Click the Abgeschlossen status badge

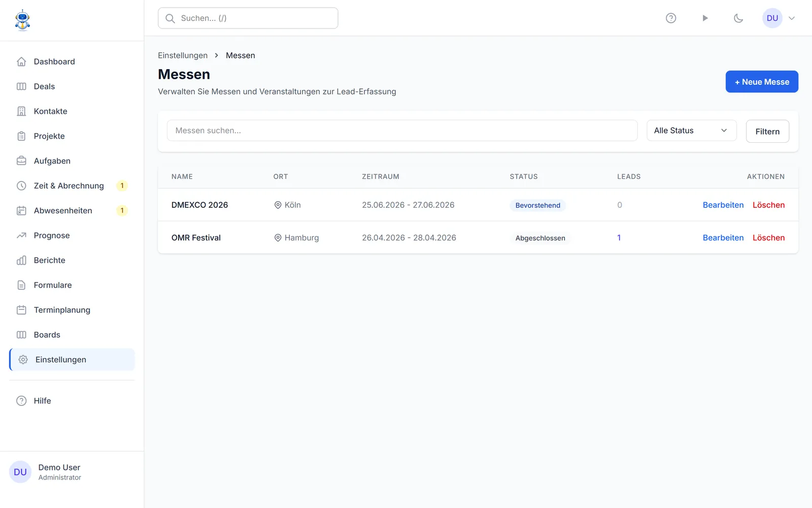pyautogui.click(x=540, y=238)
